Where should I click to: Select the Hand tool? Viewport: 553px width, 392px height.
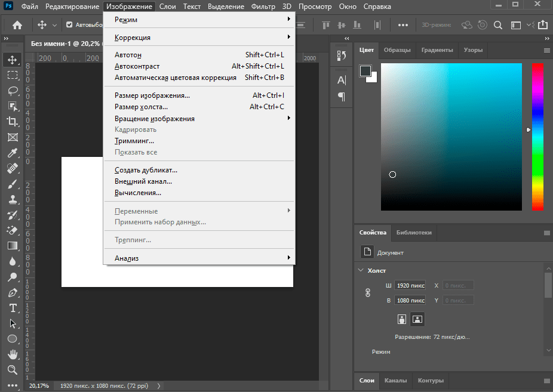[13, 354]
